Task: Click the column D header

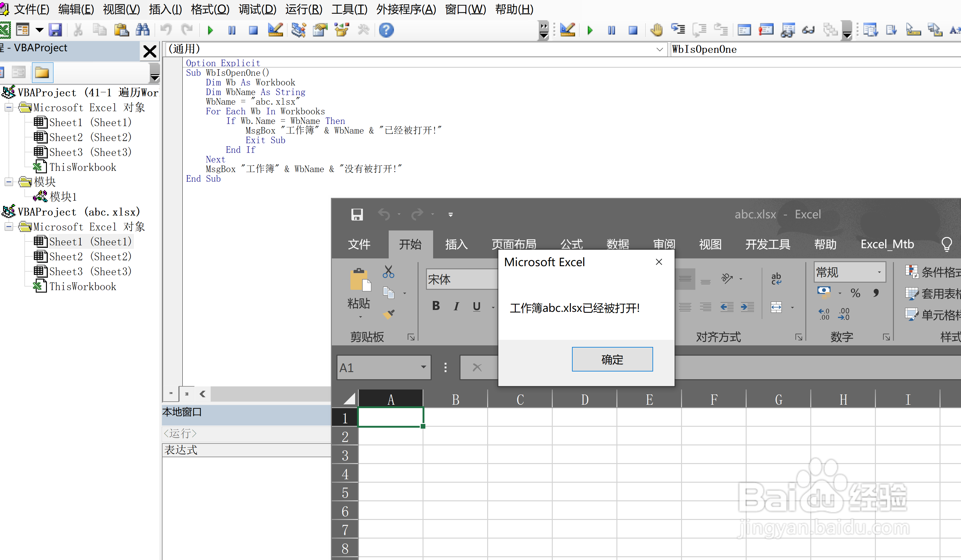Action: 585,399
